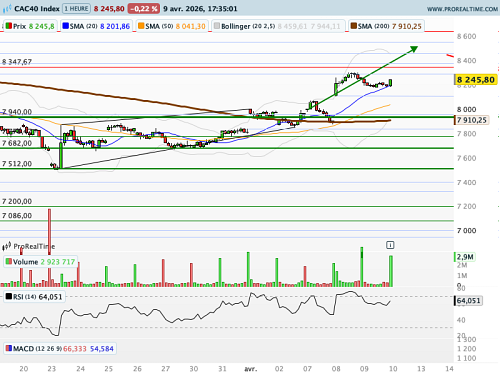Screen dimensions: 500x375
Task: Click date 14 on the time axis
Action: (449, 369)
